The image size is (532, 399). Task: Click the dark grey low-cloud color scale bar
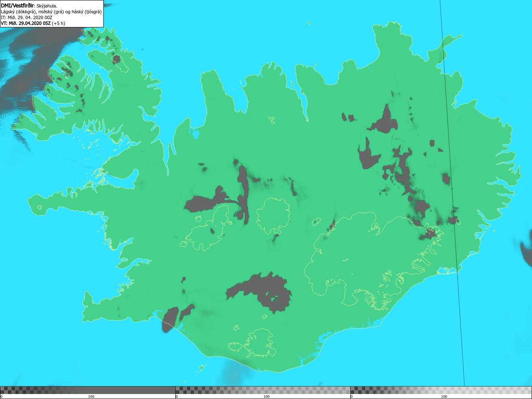coord(88,390)
